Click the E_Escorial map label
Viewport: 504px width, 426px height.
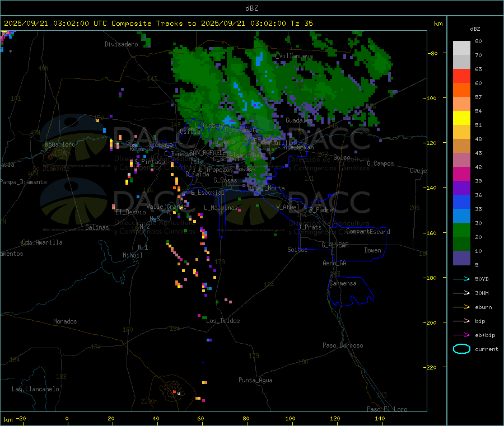(208, 193)
